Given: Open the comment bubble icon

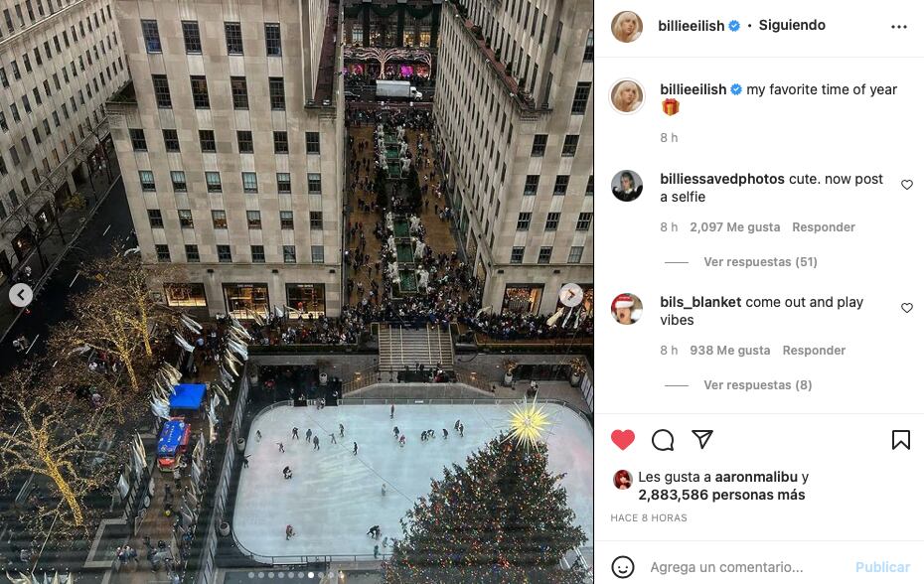Looking at the screenshot, I should click(x=663, y=440).
